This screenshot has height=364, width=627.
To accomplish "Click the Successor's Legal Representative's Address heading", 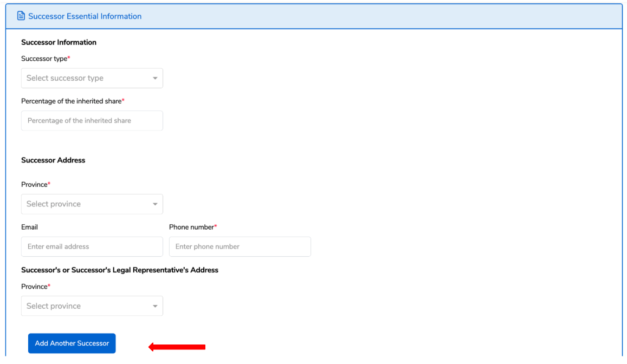I will coord(120,270).
